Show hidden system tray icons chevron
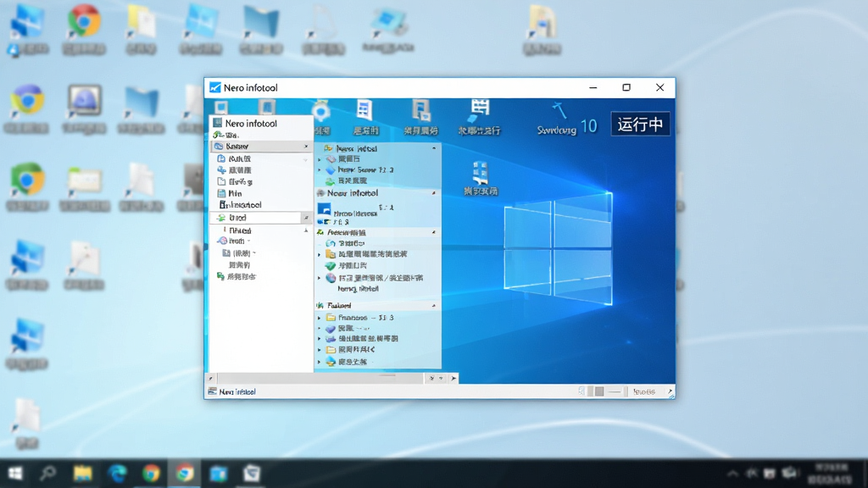Screen dimensions: 868x488 (x=732, y=474)
